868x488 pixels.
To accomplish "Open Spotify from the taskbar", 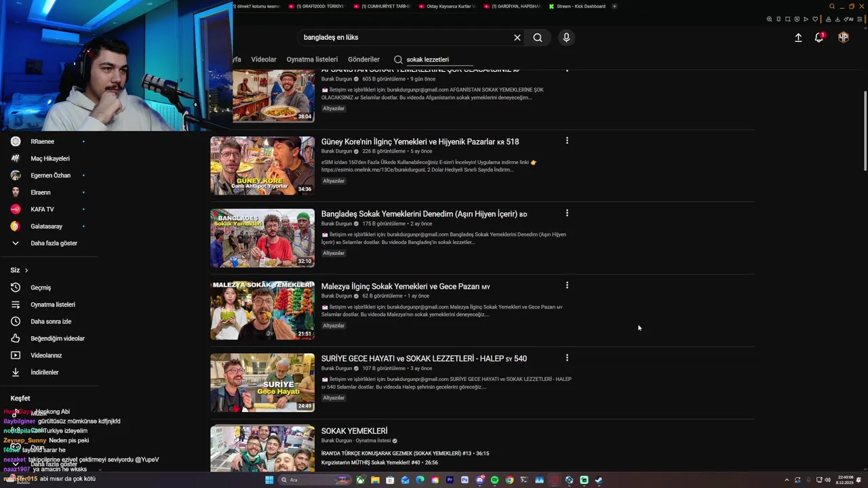I will coord(494,480).
